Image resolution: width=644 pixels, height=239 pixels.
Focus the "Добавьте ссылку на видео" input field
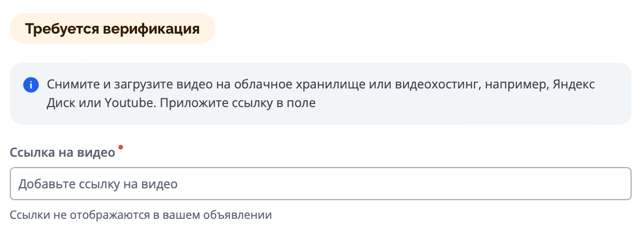click(x=320, y=184)
